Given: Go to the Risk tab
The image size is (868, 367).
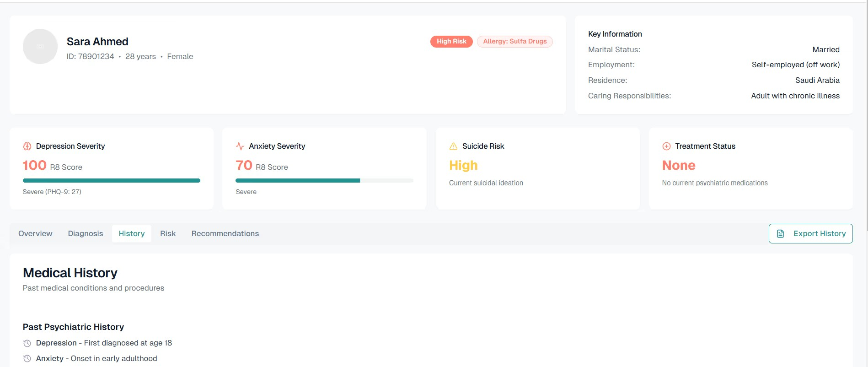Looking at the screenshot, I should coord(168,233).
